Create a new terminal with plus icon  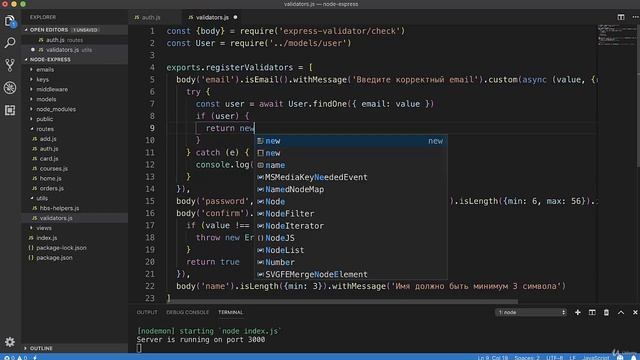[578, 312]
